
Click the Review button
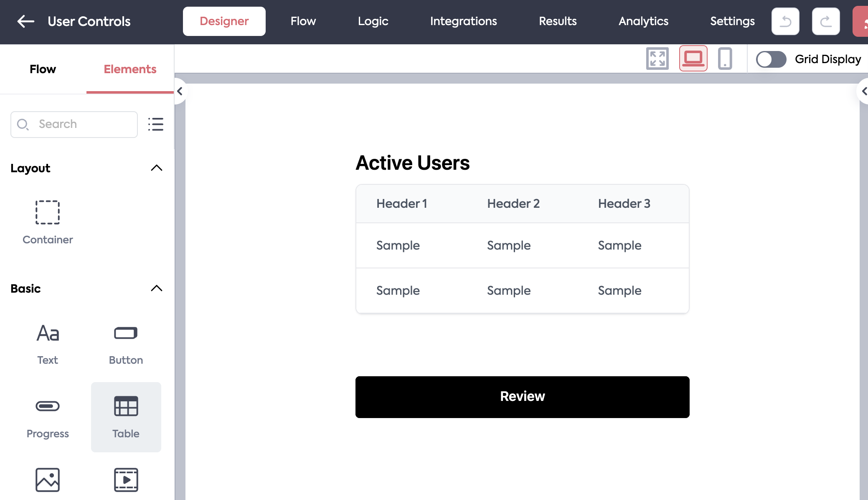coord(522,397)
